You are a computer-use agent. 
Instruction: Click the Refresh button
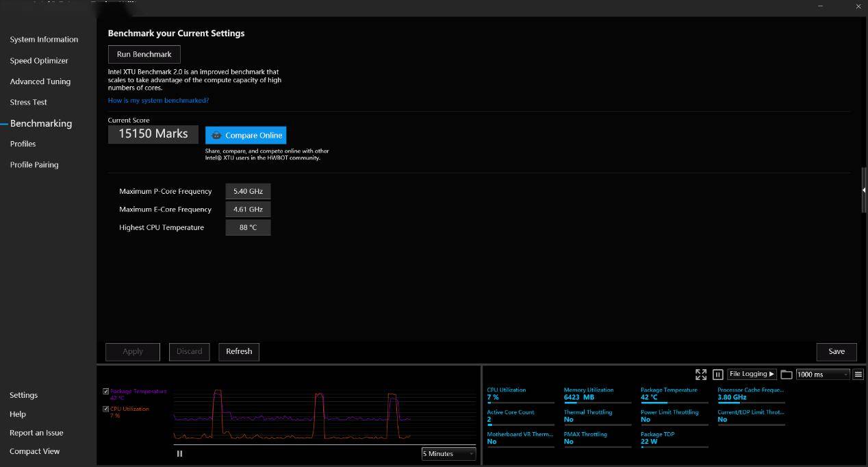pyautogui.click(x=239, y=351)
